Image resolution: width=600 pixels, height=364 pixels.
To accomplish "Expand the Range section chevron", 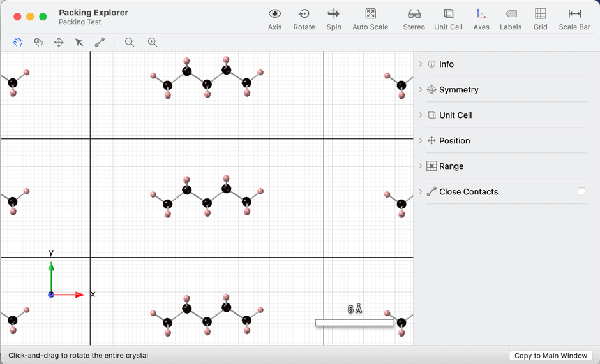I will [x=421, y=166].
